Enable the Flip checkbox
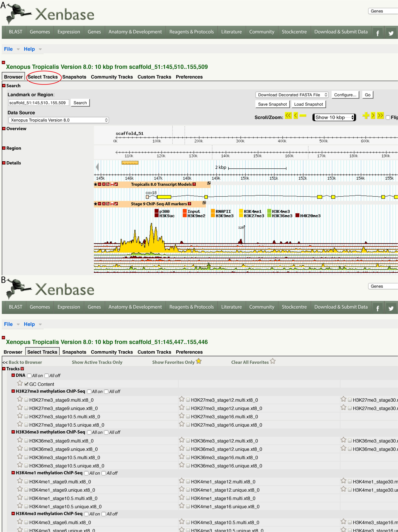Viewport: 398px width, 532px height. point(388,118)
